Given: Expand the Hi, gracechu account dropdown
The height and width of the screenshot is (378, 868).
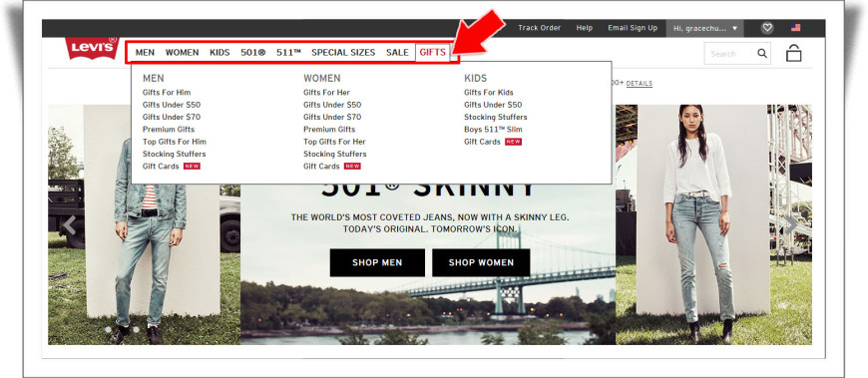Looking at the screenshot, I should click(x=704, y=28).
